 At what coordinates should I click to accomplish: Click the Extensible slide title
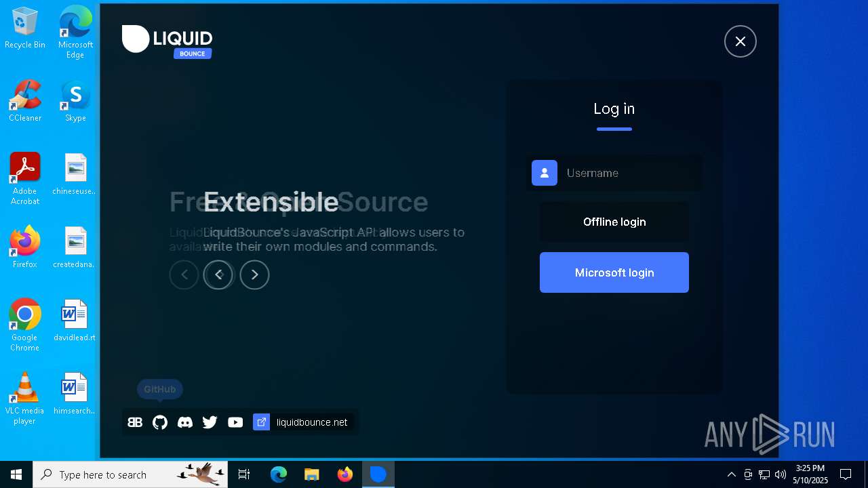(271, 202)
